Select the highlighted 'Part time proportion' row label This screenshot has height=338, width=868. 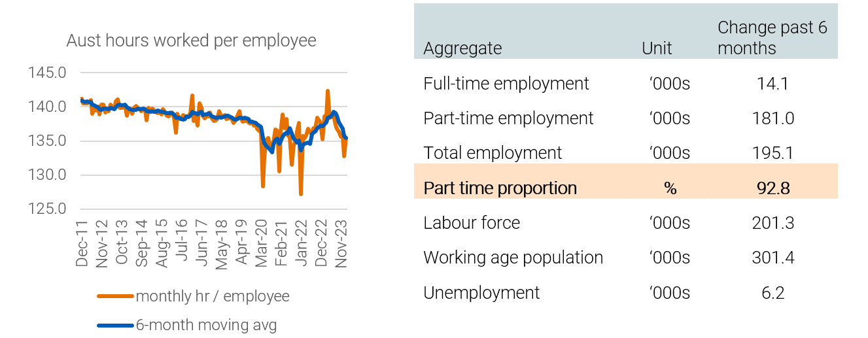(x=500, y=188)
